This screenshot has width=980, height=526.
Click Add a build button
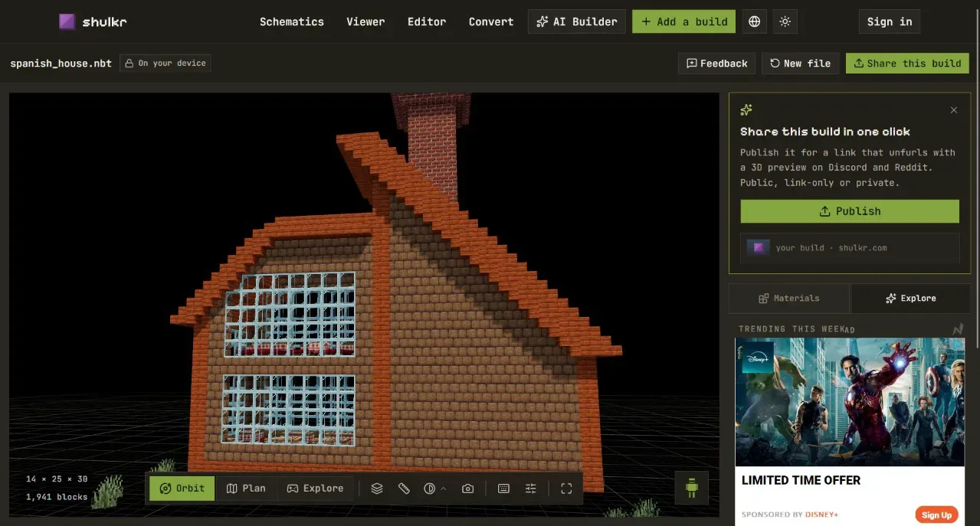pyautogui.click(x=683, y=21)
